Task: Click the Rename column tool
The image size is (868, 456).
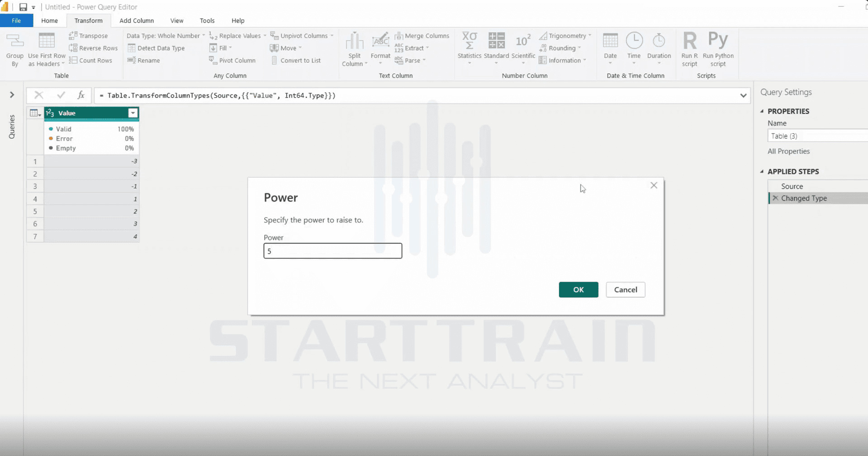Action: tap(143, 60)
